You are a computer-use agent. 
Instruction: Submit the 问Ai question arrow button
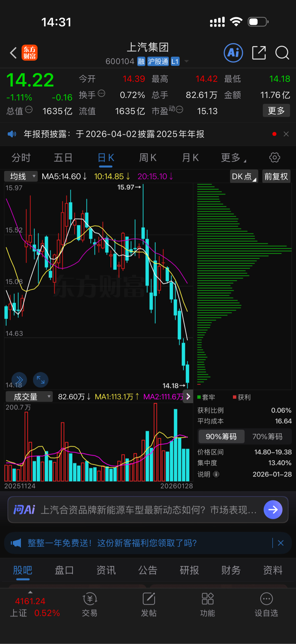pos(273,510)
